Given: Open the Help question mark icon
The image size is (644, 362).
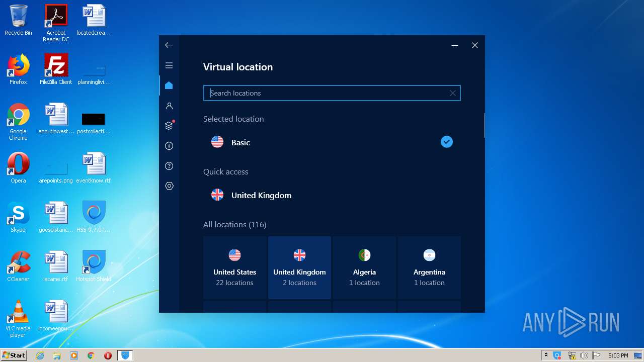Looking at the screenshot, I should [169, 166].
